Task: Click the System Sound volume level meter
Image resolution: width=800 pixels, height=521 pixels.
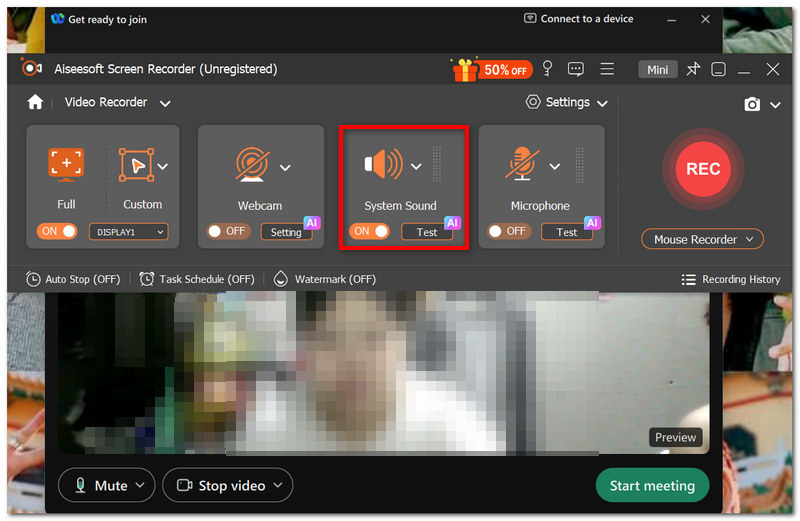Action: 437,164
